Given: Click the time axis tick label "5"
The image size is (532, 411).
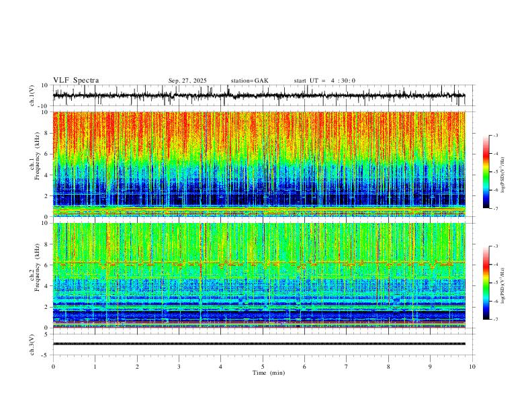Looking at the screenshot, I should pos(263,367).
